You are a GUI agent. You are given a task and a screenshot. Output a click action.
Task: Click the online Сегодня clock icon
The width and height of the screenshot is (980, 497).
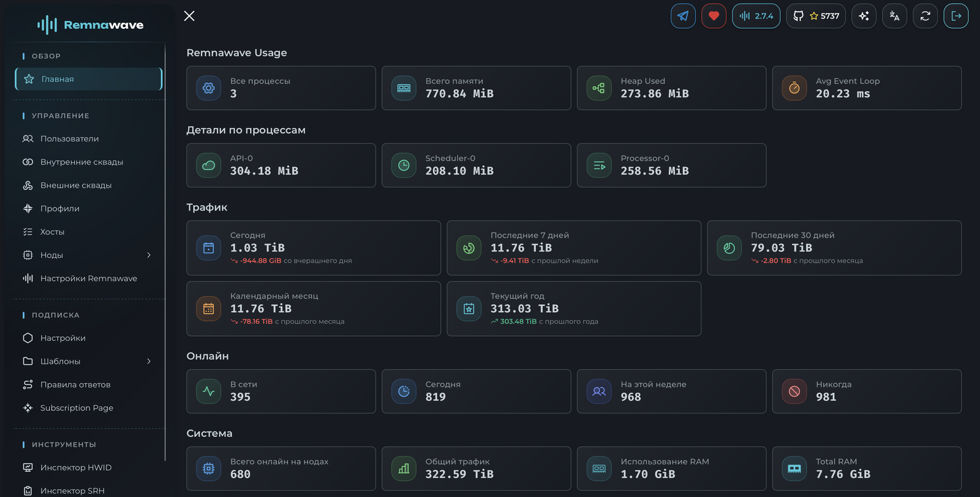point(404,391)
